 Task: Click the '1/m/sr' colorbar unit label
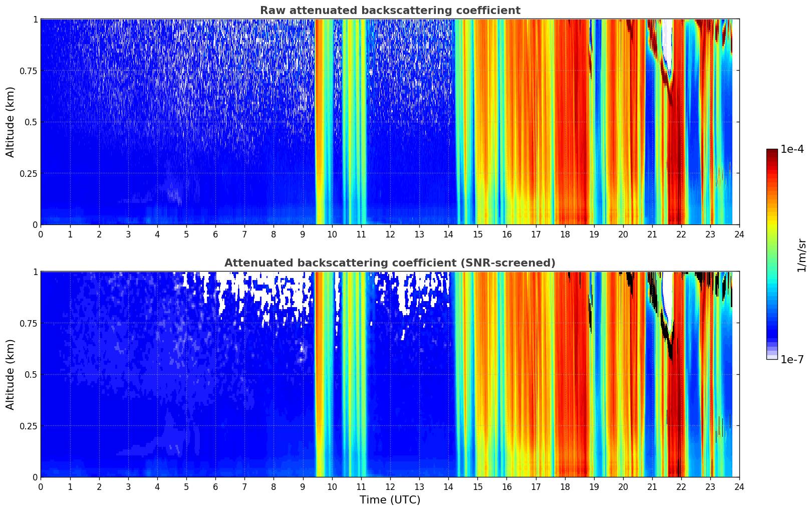(x=801, y=255)
